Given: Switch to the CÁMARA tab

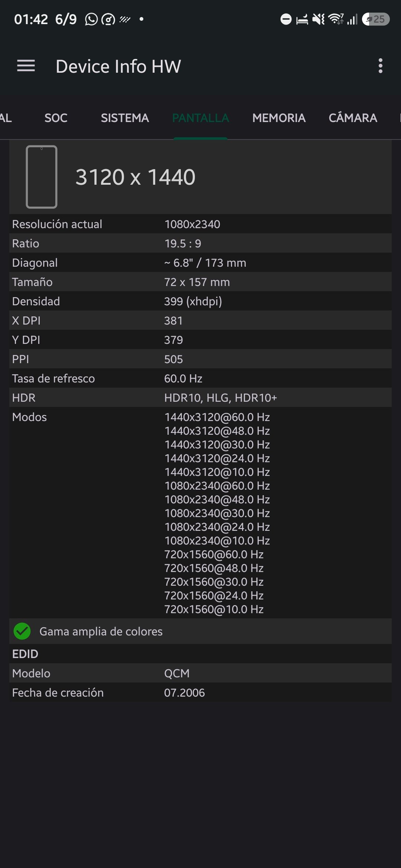Looking at the screenshot, I should click(353, 118).
